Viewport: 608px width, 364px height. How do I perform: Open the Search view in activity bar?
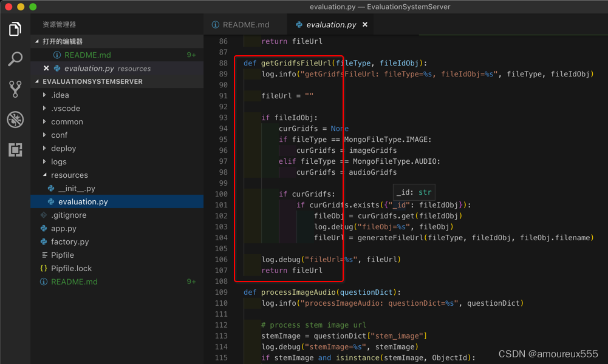(x=15, y=59)
